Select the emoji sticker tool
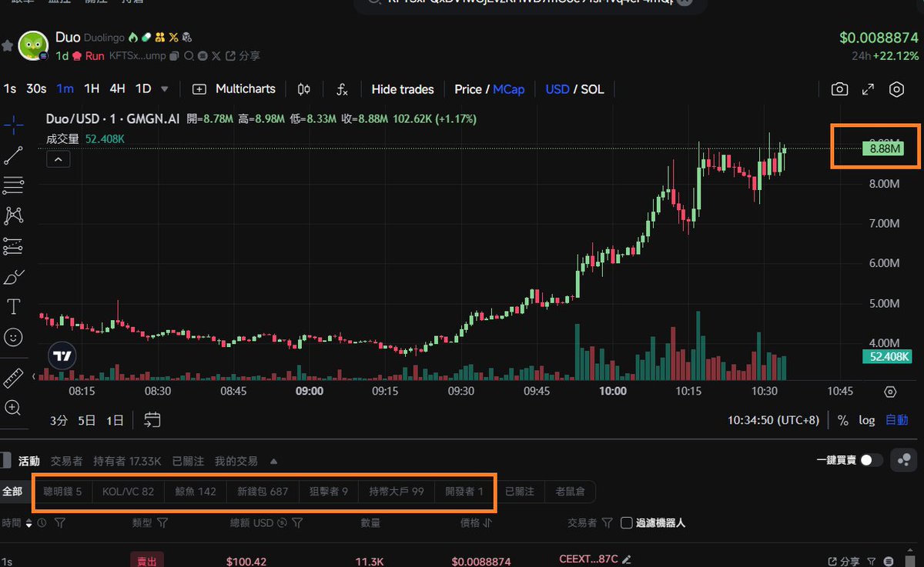 tap(14, 336)
